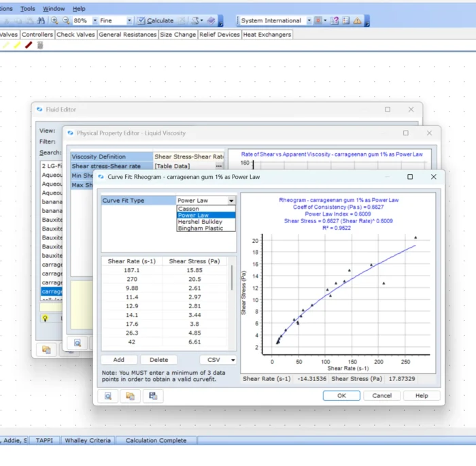476x466 pixels.
Task: Click the Add data point button
Action: (119, 360)
